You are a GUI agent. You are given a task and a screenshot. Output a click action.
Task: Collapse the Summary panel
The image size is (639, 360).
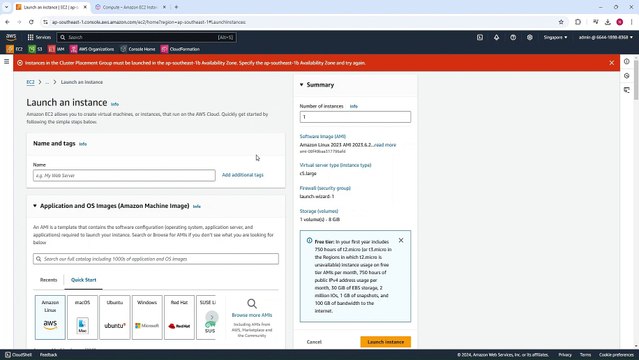(x=302, y=85)
